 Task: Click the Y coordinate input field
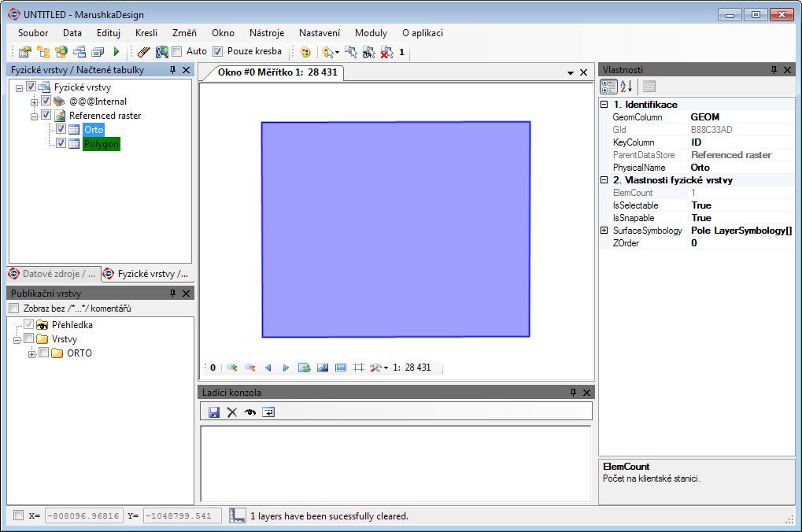pyautogui.click(x=182, y=515)
